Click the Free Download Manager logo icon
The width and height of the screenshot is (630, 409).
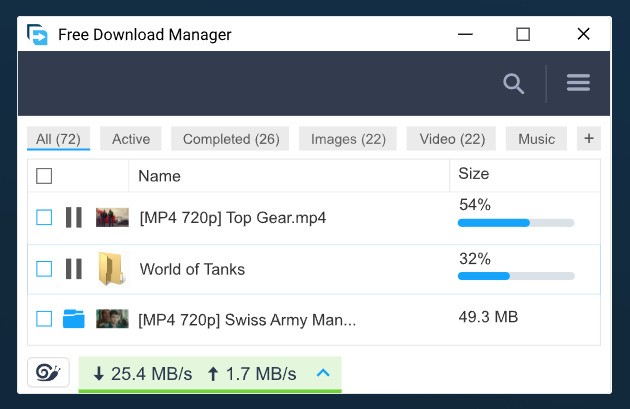38,35
